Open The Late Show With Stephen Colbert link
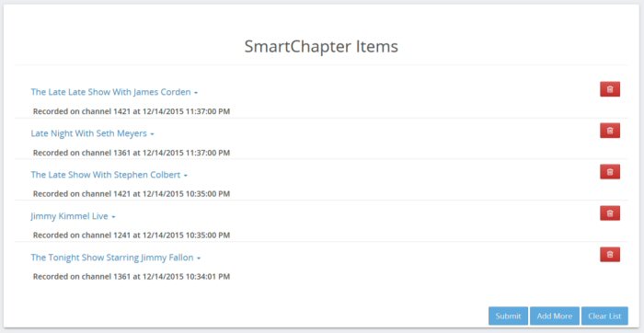Screen dimensions: 644x333 click(106, 175)
